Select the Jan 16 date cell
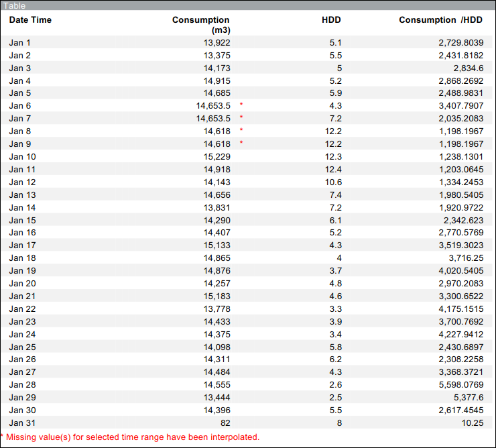 (x=22, y=233)
